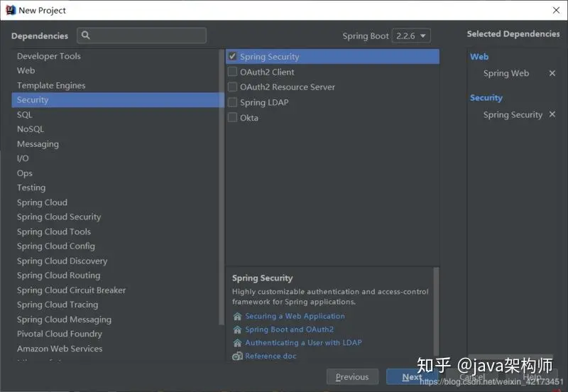
Task: Choose Spring Cloud Tracing category
Action: click(x=115, y=305)
